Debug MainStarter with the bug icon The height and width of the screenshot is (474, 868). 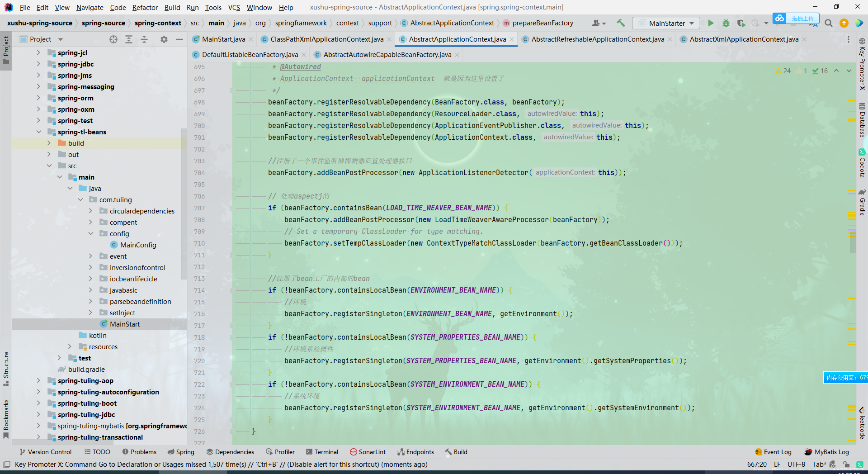click(726, 23)
